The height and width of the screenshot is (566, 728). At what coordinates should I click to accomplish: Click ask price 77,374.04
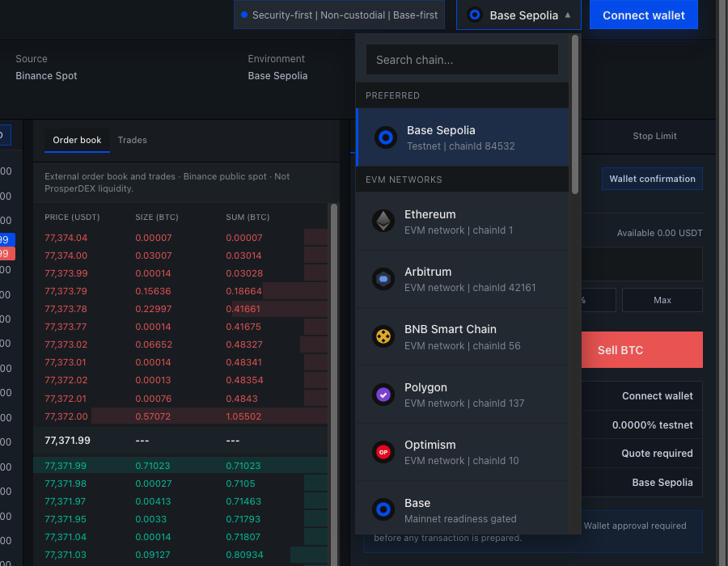tap(66, 238)
